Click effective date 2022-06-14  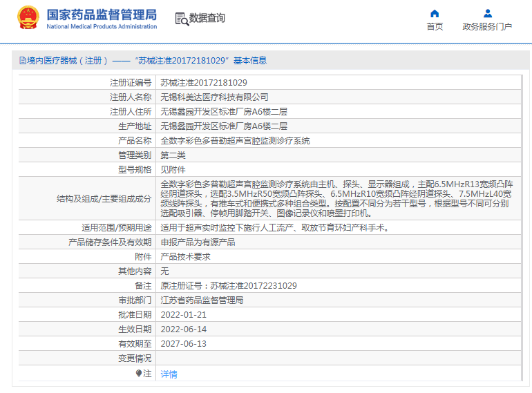pyautogui.click(x=184, y=329)
